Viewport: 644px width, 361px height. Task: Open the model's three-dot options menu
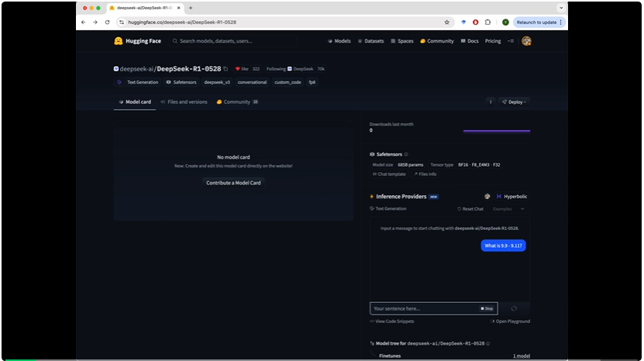[x=491, y=101]
